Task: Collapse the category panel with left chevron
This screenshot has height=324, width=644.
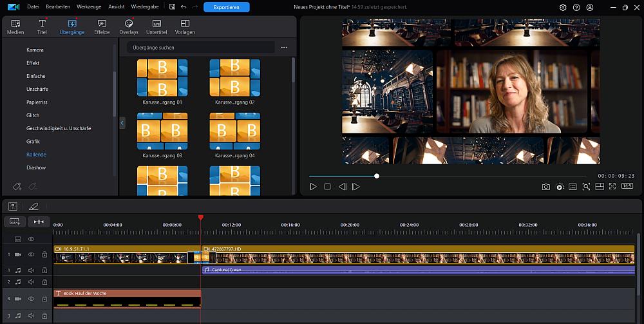Action: (x=122, y=122)
